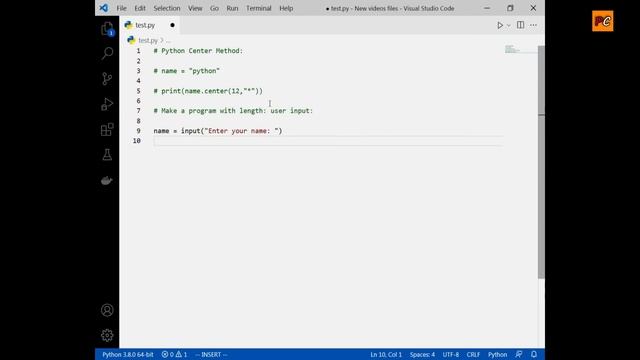Change line ending via CRLF
Viewport: 640px width, 360px height.
tap(473, 354)
